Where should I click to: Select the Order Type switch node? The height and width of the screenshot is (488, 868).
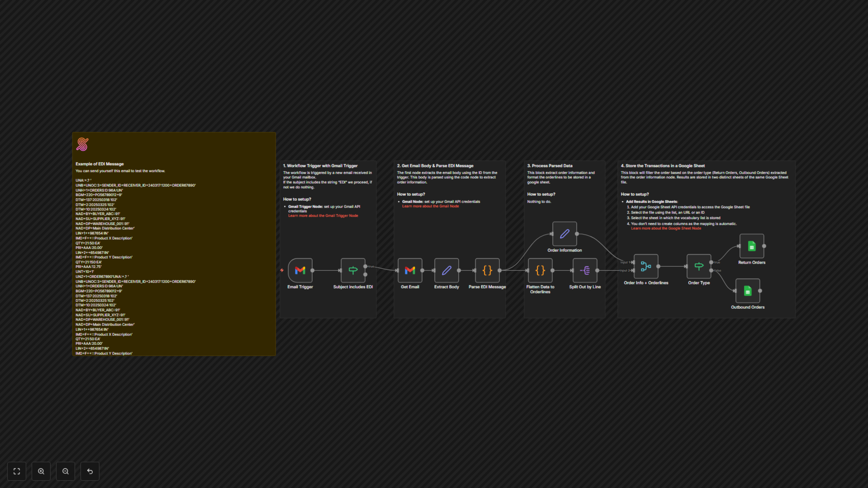click(x=699, y=266)
